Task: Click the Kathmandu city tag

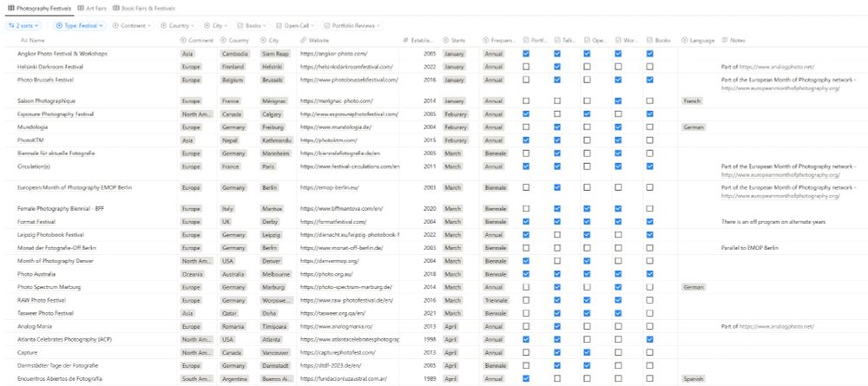Action: (x=276, y=140)
